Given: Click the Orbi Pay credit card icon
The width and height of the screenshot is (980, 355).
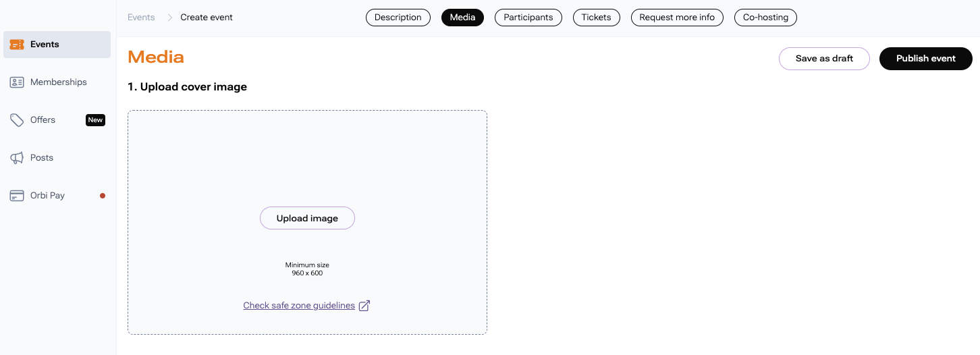Looking at the screenshot, I should coord(17,196).
